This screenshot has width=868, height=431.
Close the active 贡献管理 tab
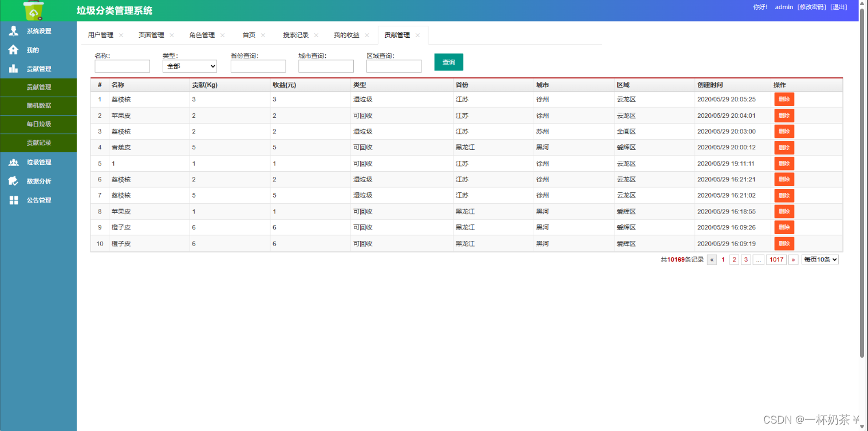pyautogui.click(x=417, y=35)
